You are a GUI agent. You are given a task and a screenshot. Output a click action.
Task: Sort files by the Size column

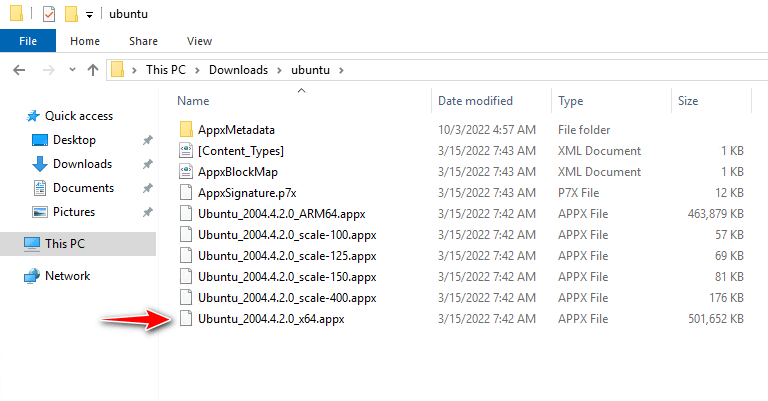[688, 101]
